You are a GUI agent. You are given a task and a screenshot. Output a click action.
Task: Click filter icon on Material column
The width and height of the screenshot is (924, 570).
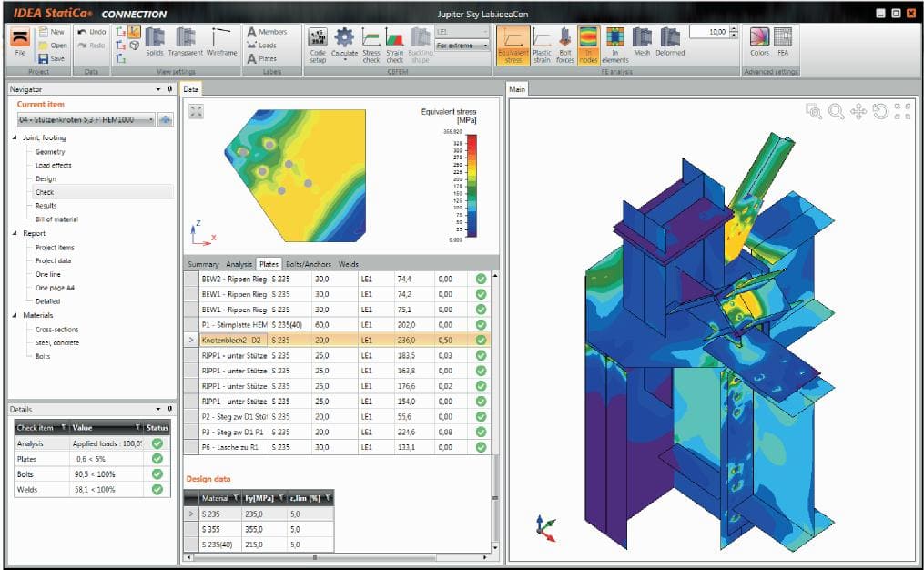236,498
